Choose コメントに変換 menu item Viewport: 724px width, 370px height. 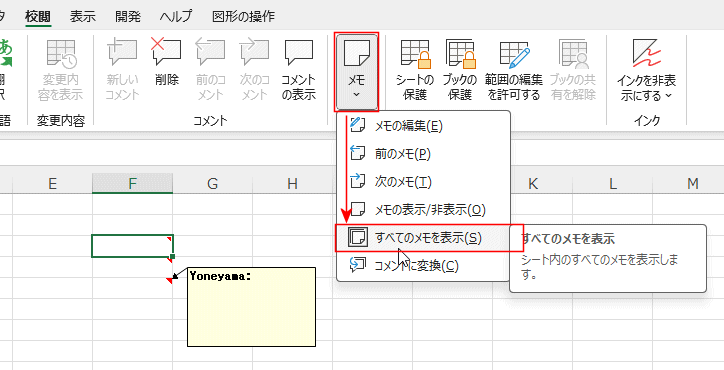(423, 266)
